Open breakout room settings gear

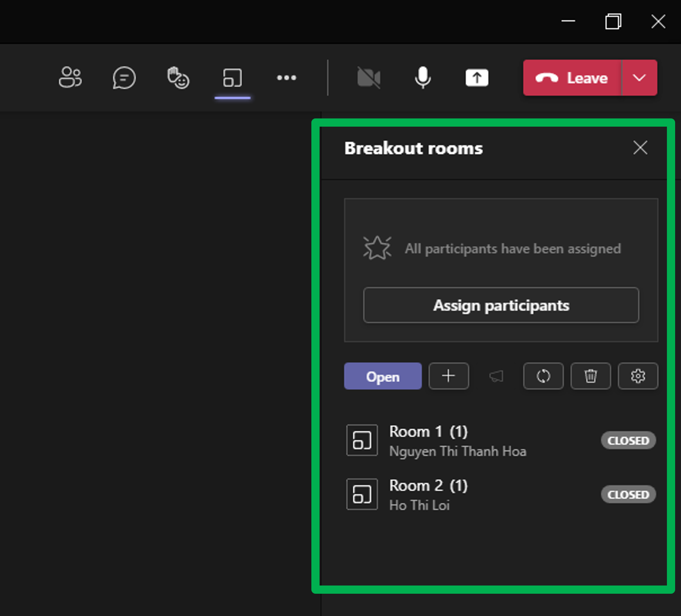tap(638, 376)
